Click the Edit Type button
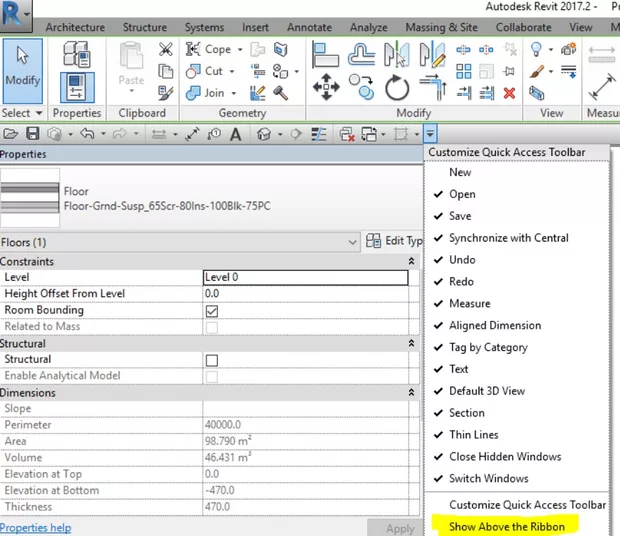Viewport: 620px width, 536px height. (x=396, y=241)
